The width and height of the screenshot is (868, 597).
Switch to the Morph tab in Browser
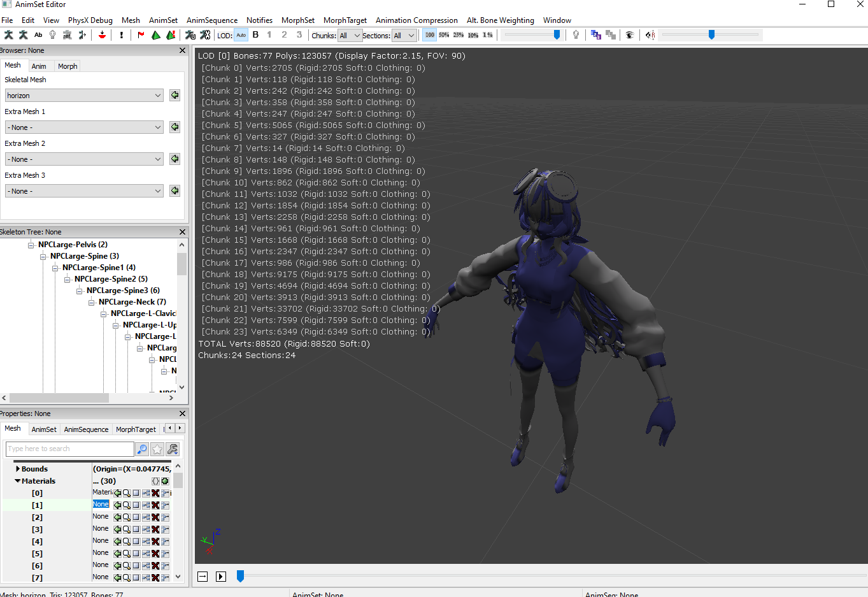click(x=68, y=66)
